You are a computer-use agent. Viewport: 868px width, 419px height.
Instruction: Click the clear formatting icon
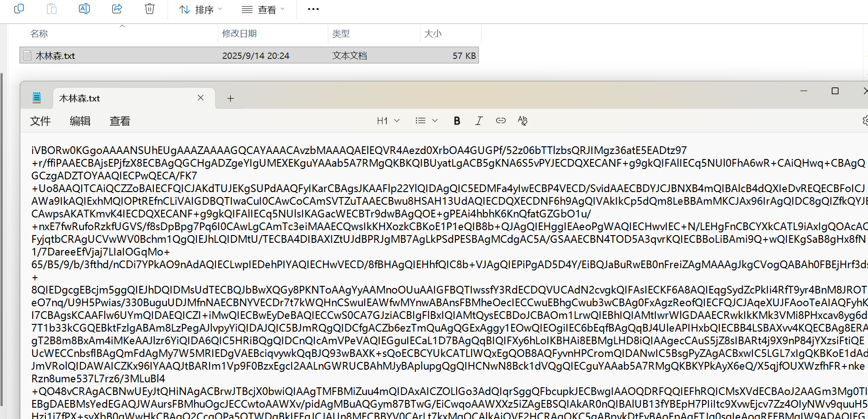point(522,120)
